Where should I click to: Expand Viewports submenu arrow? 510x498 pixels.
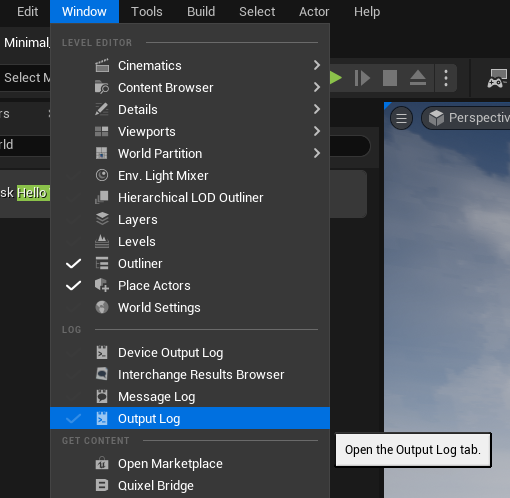coord(317,131)
